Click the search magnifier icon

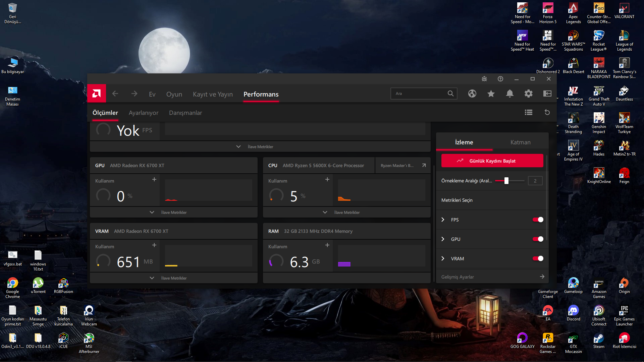[x=450, y=94]
